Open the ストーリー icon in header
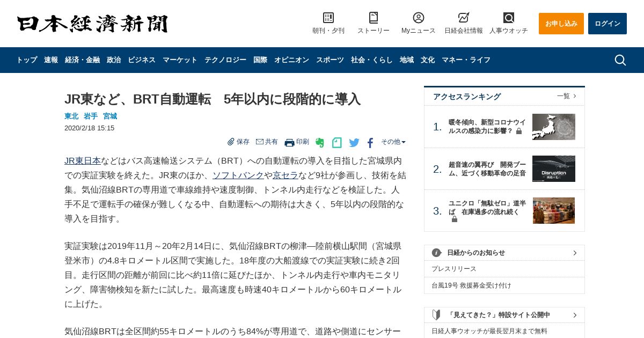 [374, 18]
